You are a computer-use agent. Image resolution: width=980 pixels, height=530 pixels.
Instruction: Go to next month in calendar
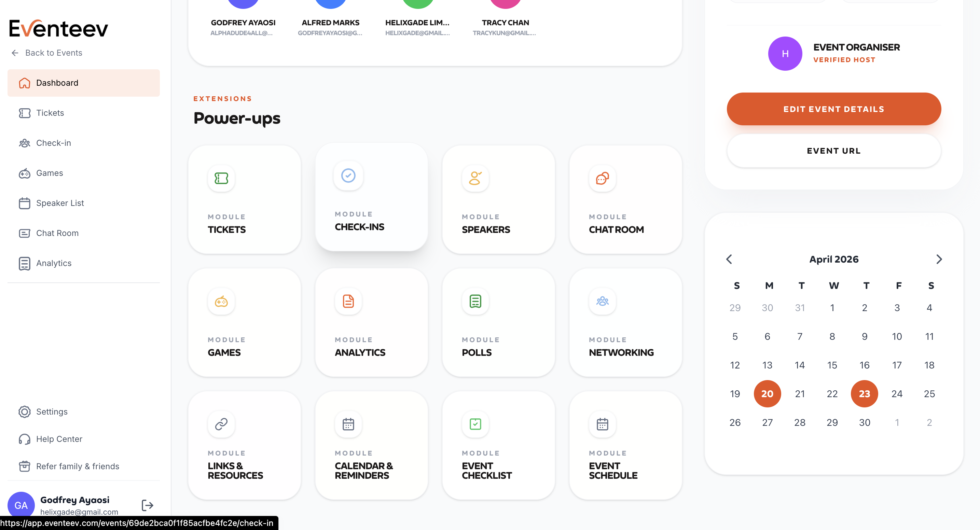939,259
